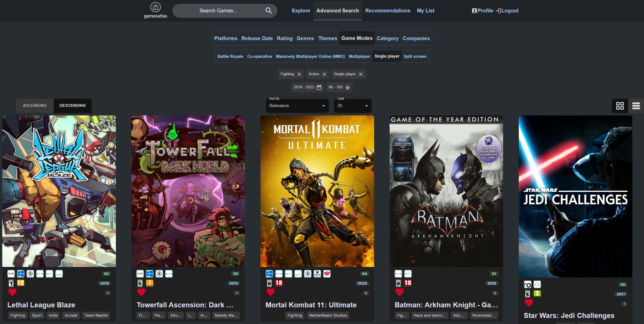Select DESCENDING sort order
This screenshot has height=324, width=644.
coord(72,106)
